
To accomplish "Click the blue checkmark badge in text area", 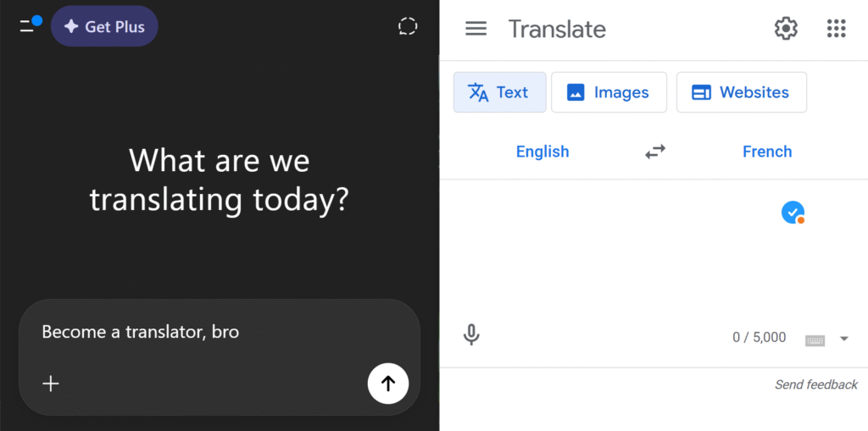I will (793, 213).
